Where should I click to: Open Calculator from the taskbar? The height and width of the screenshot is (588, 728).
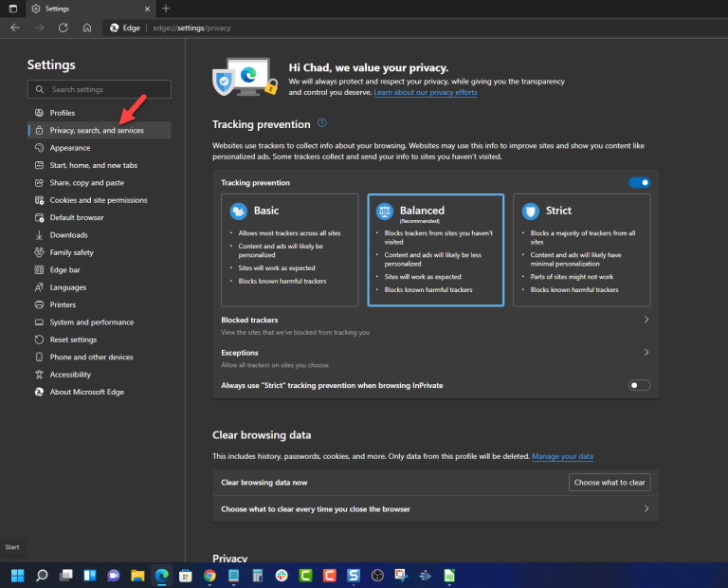tap(258, 576)
